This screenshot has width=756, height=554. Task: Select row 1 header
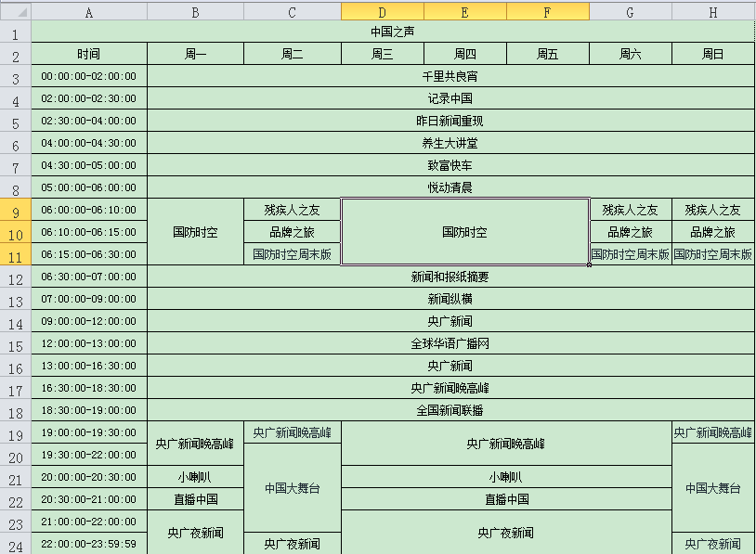(16, 32)
